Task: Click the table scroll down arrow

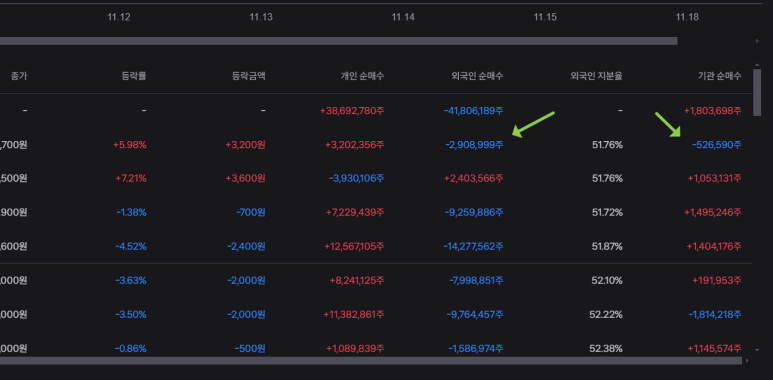Action: pyautogui.click(x=757, y=350)
